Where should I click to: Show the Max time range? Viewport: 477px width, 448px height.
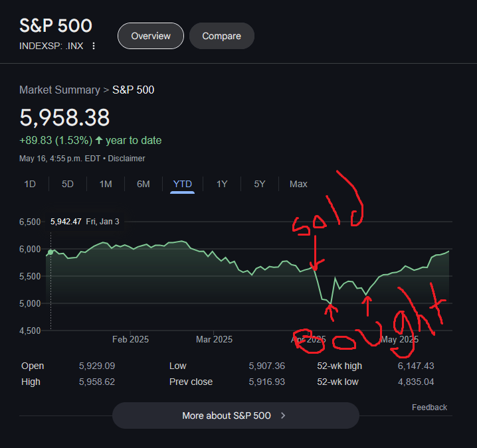[x=298, y=184]
